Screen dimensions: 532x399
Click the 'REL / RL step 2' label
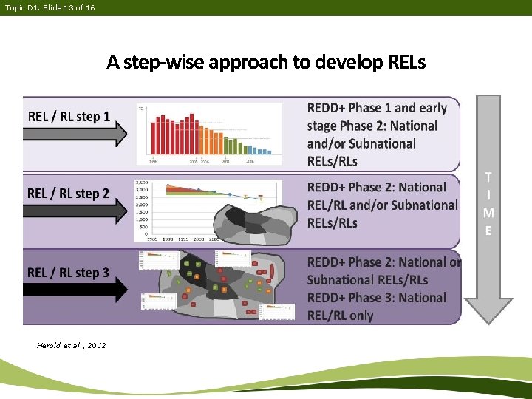(x=68, y=194)
